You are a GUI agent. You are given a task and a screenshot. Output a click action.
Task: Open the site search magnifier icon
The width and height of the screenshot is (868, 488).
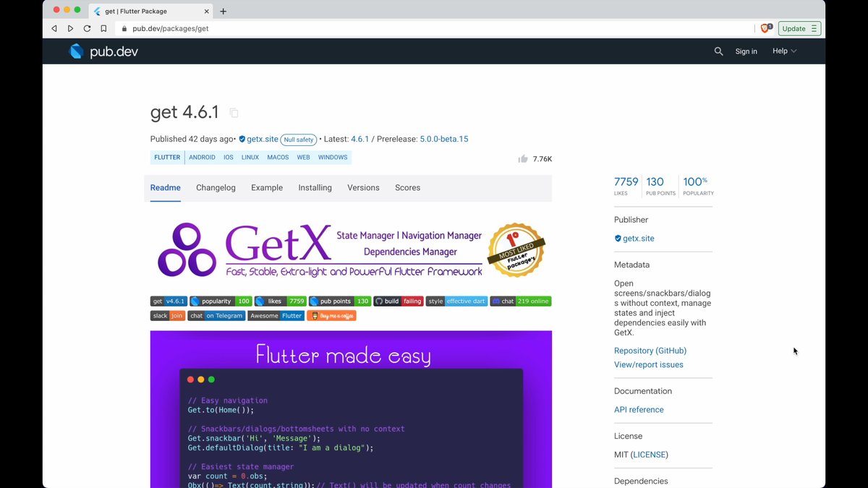pos(718,51)
